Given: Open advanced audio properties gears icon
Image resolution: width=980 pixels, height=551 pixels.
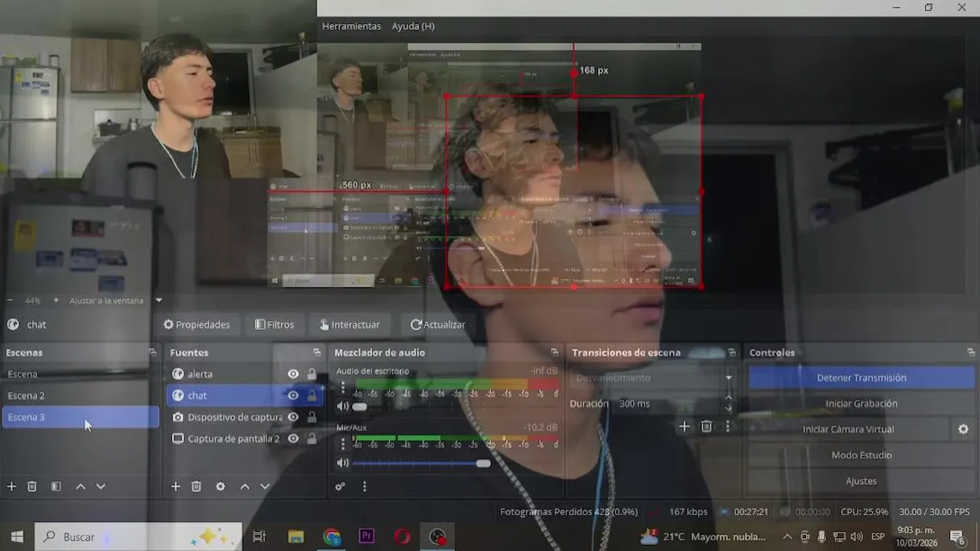Looking at the screenshot, I should [x=340, y=487].
